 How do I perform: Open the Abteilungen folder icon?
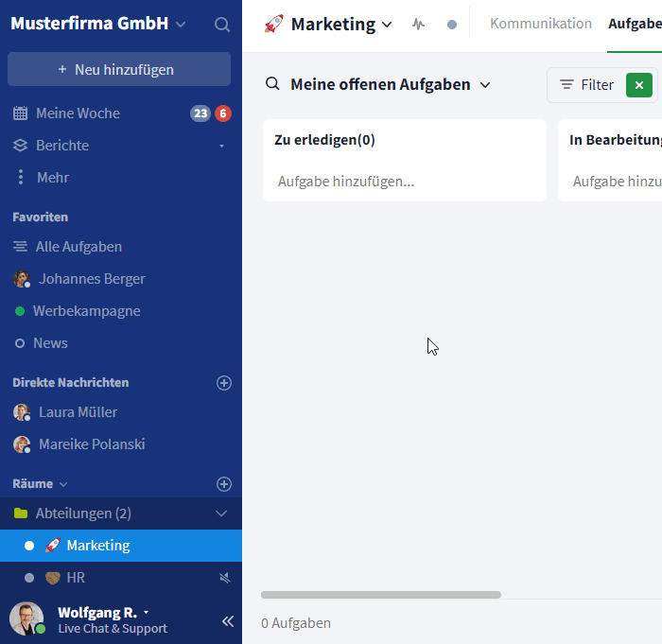(x=21, y=513)
